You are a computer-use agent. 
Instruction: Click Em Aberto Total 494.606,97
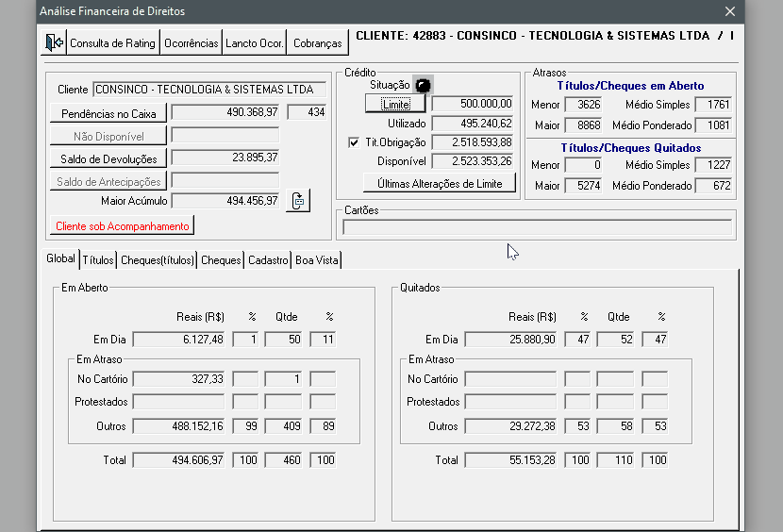[179, 460]
